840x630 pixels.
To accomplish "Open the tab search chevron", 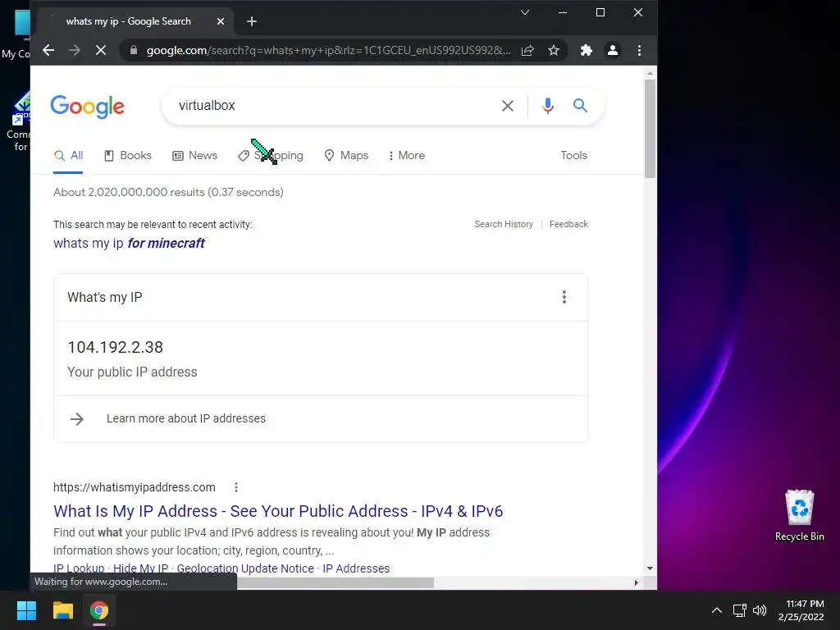I will (x=525, y=12).
